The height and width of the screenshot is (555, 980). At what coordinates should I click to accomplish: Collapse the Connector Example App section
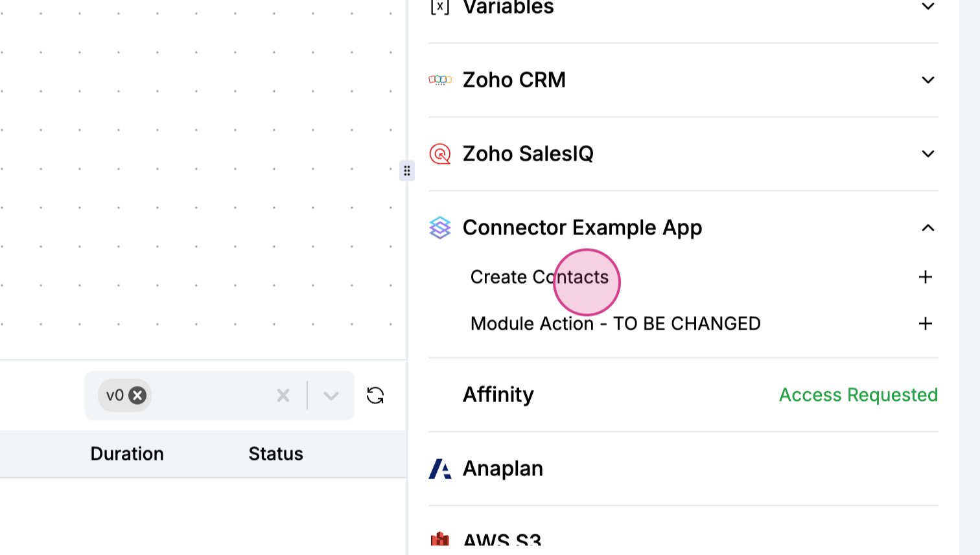pos(928,227)
